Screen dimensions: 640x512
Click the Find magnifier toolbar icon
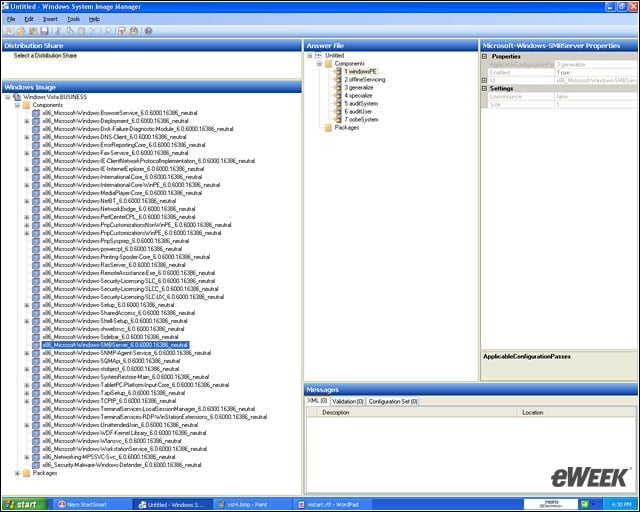click(x=107, y=31)
